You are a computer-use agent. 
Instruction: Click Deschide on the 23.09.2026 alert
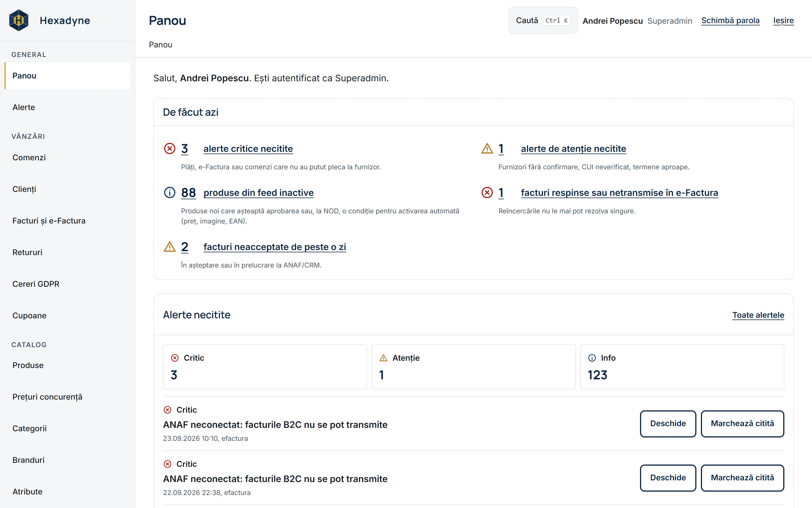coord(668,423)
